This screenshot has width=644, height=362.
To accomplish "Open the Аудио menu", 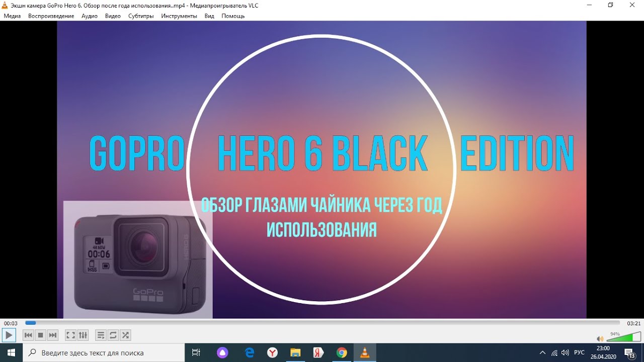I will pyautogui.click(x=90, y=16).
